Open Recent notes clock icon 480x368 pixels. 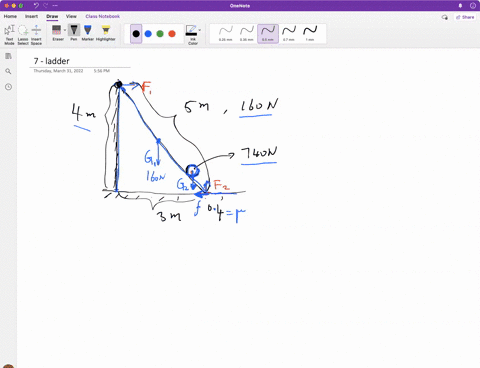[x=8, y=87]
